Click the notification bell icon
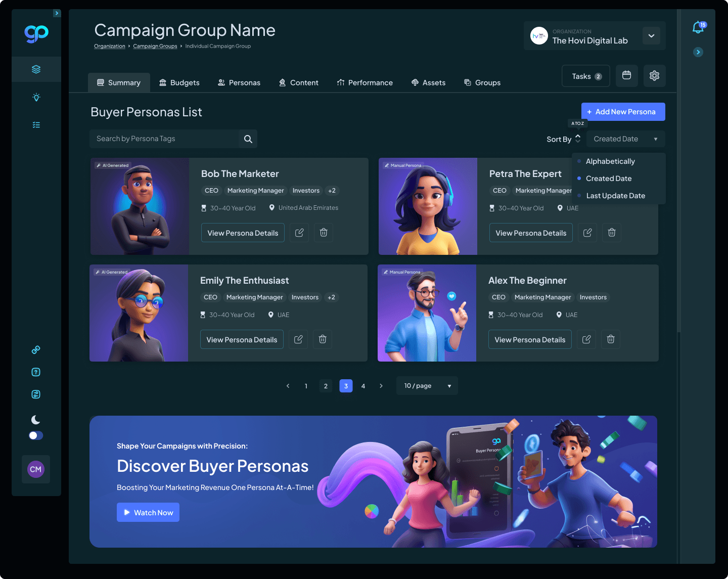This screenshot has width=728, height=579. (698, 27)
